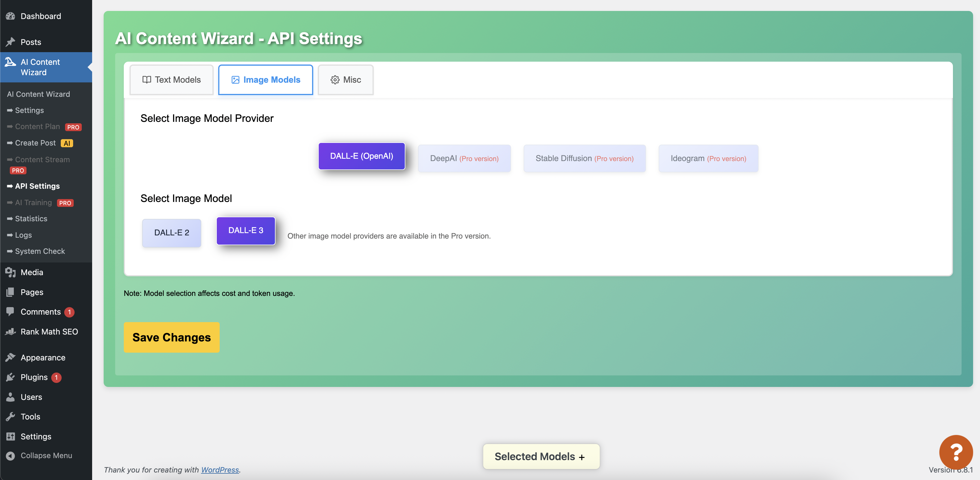This screenshot has width=980, height=480.
Task: Click the book icon on Text Models tab
Action: (147, 80)
